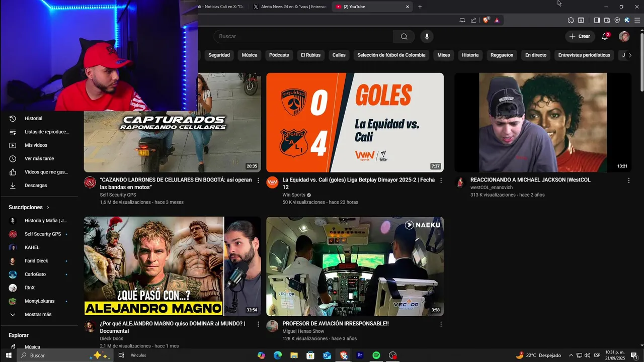Open Brave Rewards triangle icon
Viewport: 644px width, 362px height.
coord(497,20)
